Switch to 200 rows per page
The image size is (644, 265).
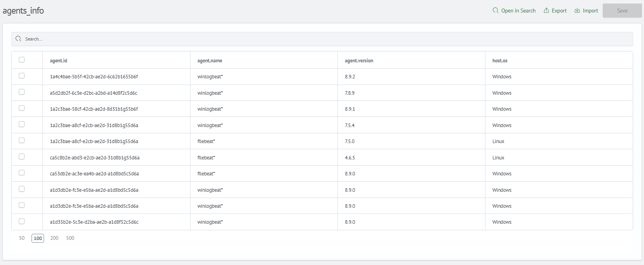point(54,238)
